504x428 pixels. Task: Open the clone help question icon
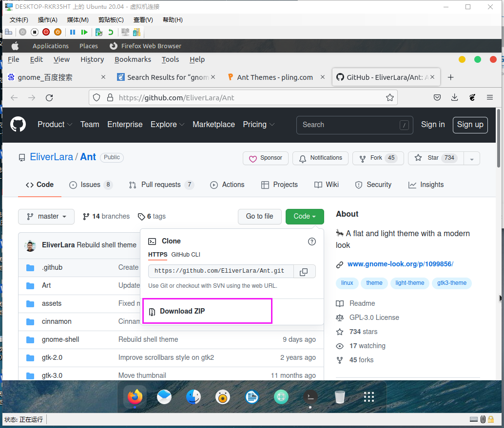click(x=311, y=242)
